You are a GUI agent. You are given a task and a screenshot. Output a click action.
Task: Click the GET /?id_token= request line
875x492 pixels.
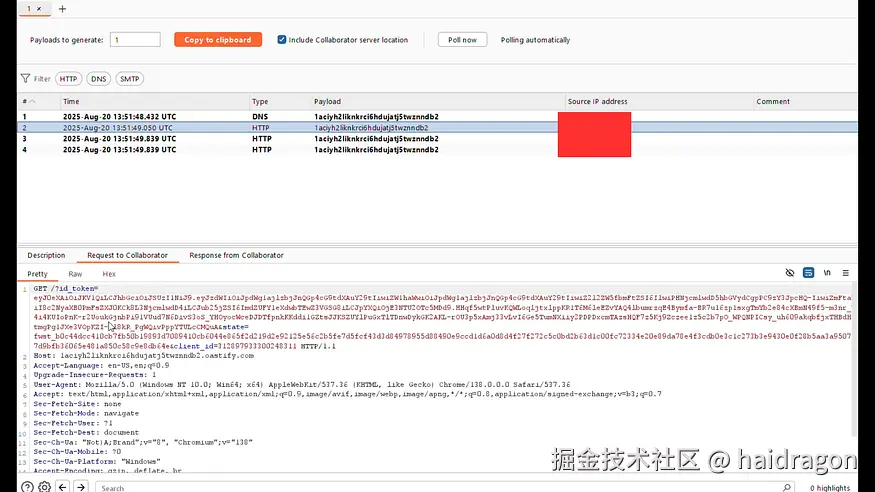coord(65,288)
